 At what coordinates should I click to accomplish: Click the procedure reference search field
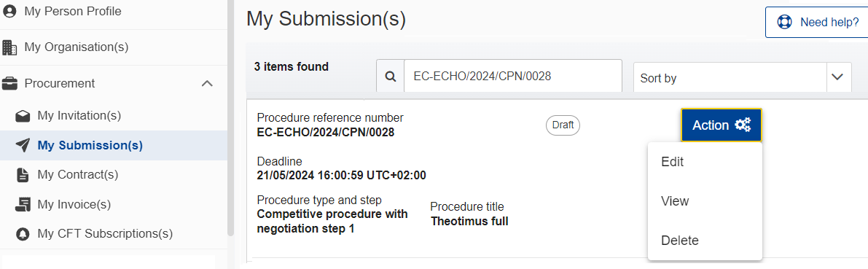click(x=513, y=76)
